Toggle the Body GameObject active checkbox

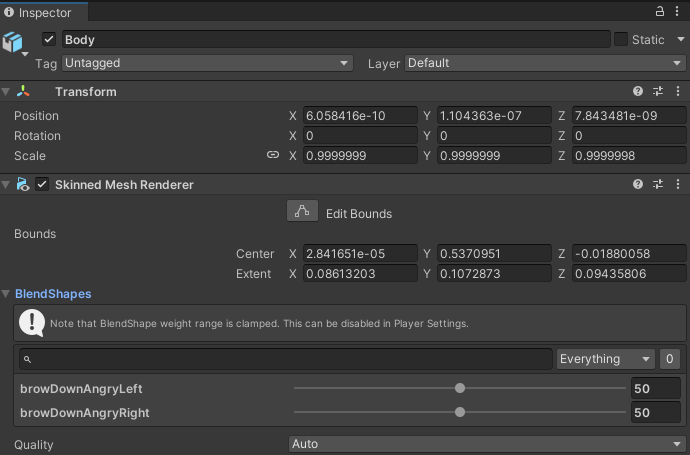coord(48,39)
